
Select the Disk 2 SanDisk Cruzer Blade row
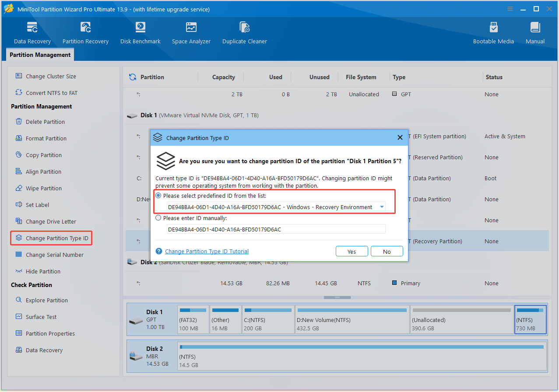pyautogui.click(x=337, y=262)
